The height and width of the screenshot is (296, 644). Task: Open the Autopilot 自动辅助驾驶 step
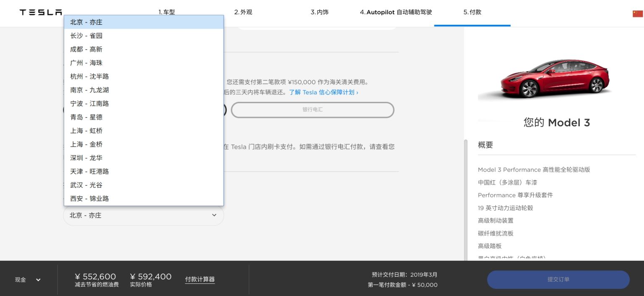tap(396, 12)
